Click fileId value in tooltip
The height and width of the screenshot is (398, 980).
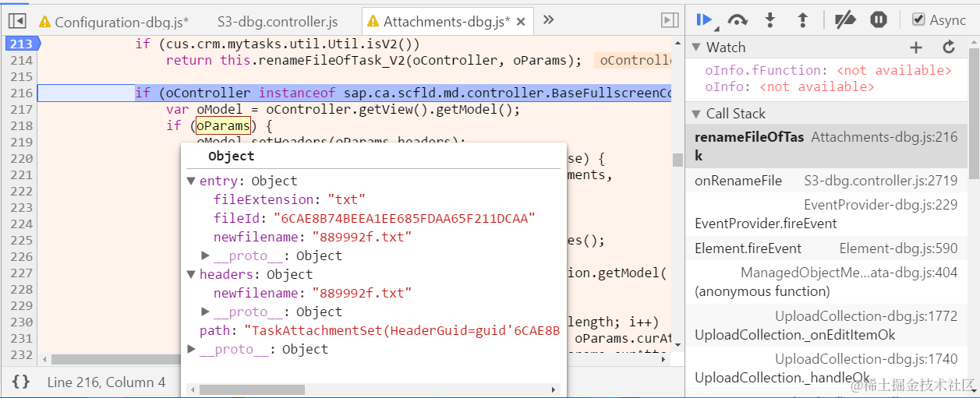click(404, 218)
